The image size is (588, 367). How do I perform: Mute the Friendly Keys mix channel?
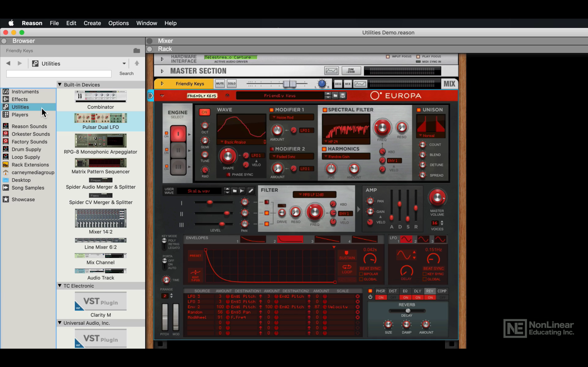pos(220,83)
